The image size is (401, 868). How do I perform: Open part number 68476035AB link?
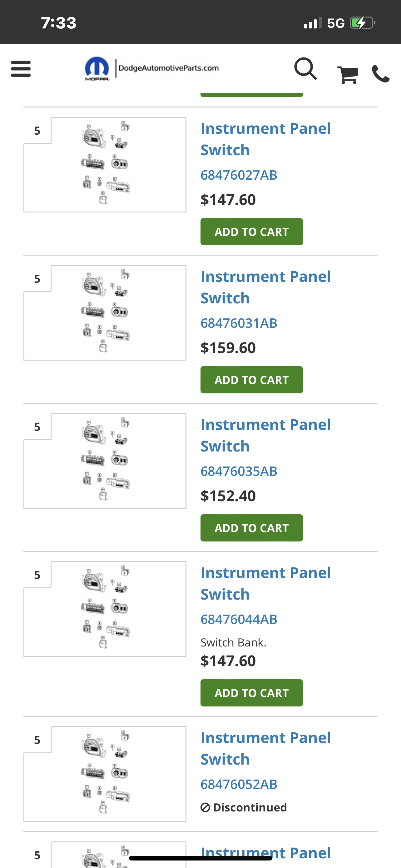(239, 471)
